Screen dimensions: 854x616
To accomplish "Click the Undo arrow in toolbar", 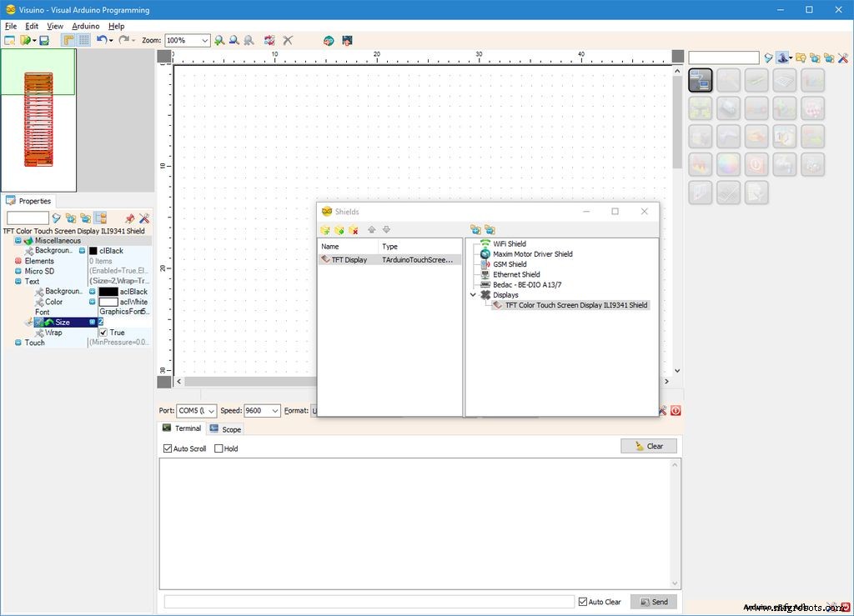I will (x=101, y=40).
